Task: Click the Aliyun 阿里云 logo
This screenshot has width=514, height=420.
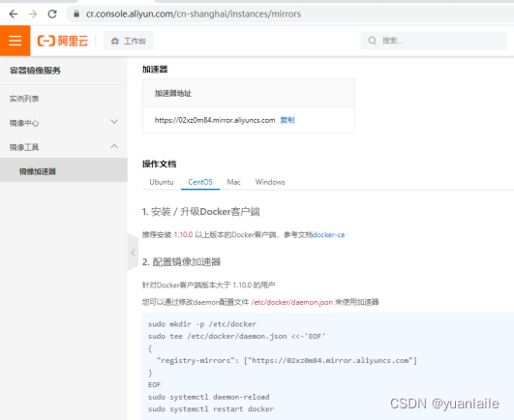Action: click(63, 41)
